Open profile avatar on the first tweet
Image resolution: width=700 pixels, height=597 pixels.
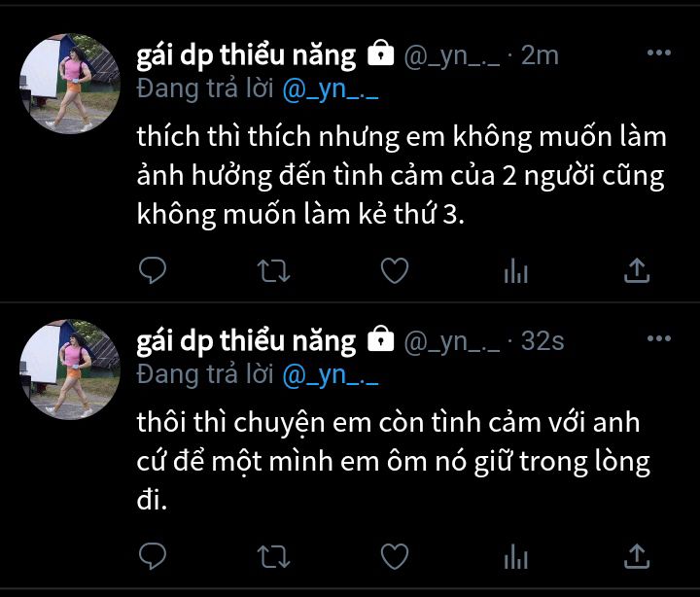(x=70, y=84)
